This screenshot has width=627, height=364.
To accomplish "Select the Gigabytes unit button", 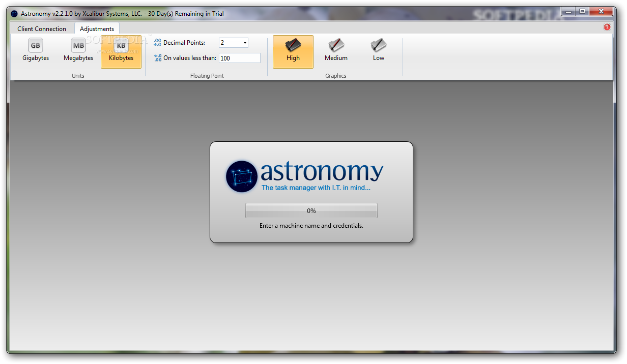I will point(36,51).
